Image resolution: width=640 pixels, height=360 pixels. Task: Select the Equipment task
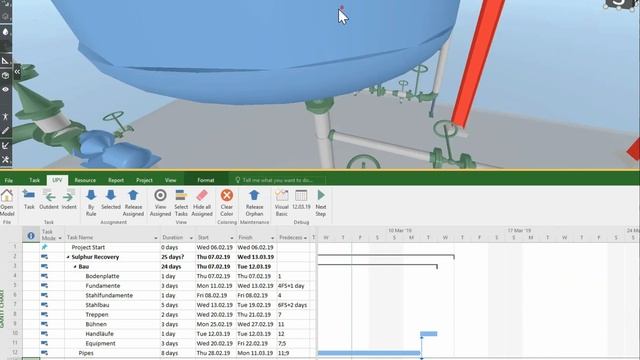pyautogui.click(x=100, y=343)
